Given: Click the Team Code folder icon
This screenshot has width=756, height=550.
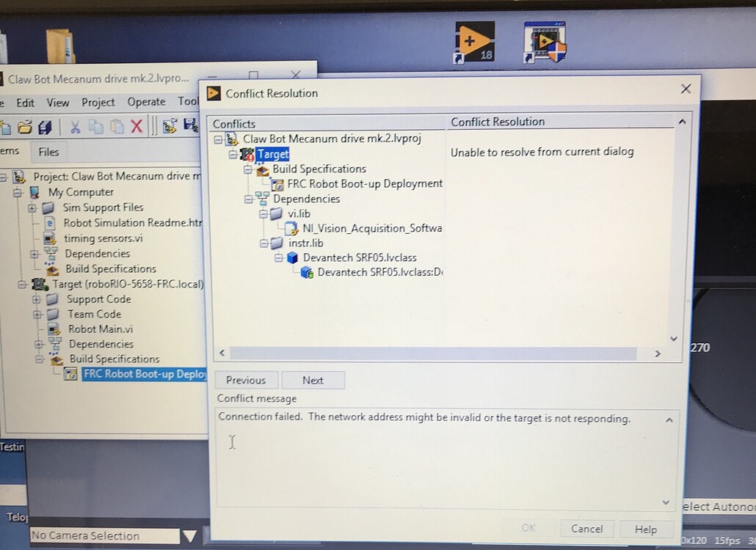Looking at the screenshot, I should pyautogui.click(x=52, y=314).
